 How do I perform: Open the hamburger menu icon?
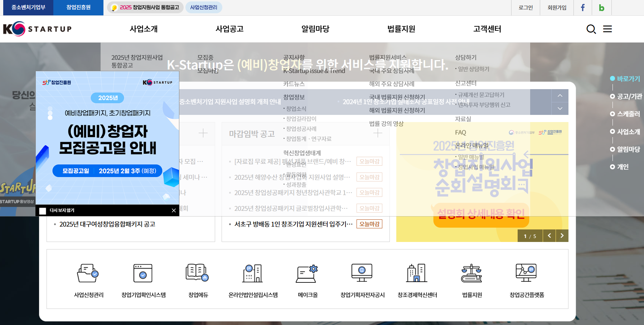(607, 29)
